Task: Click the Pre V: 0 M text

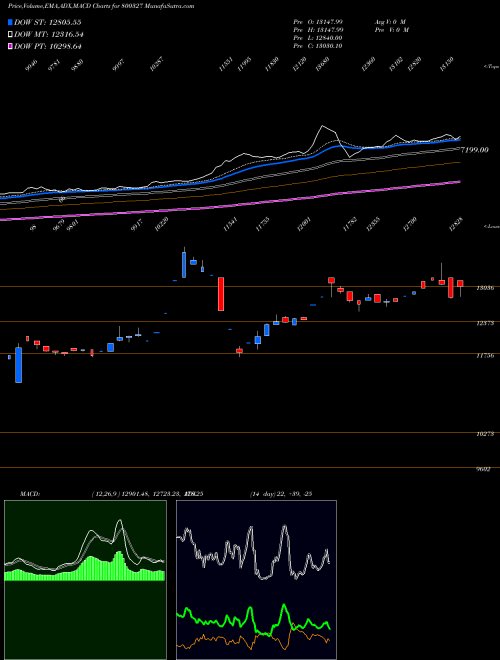Action: pyautogui.click(x=391, y=30)
